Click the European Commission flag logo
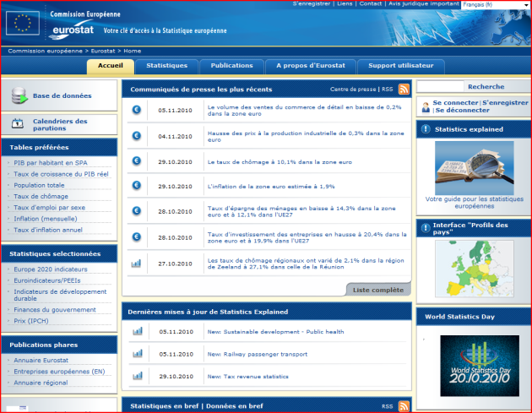 23,23
